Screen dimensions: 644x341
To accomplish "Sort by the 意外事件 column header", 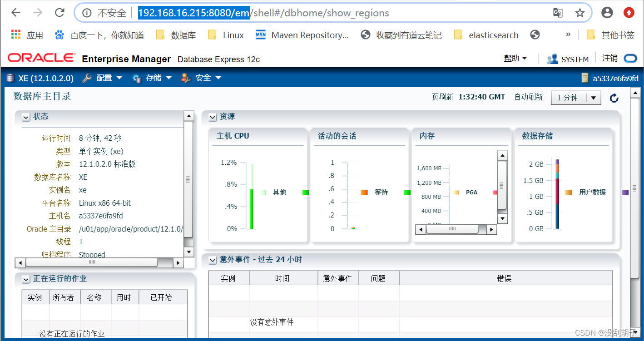I will pos(338,278).
